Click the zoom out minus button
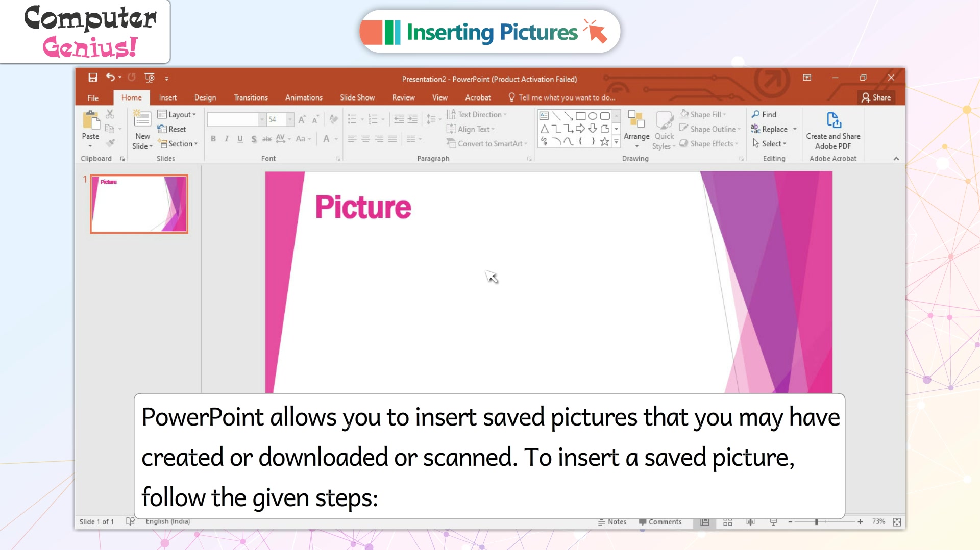 (790, 522)
